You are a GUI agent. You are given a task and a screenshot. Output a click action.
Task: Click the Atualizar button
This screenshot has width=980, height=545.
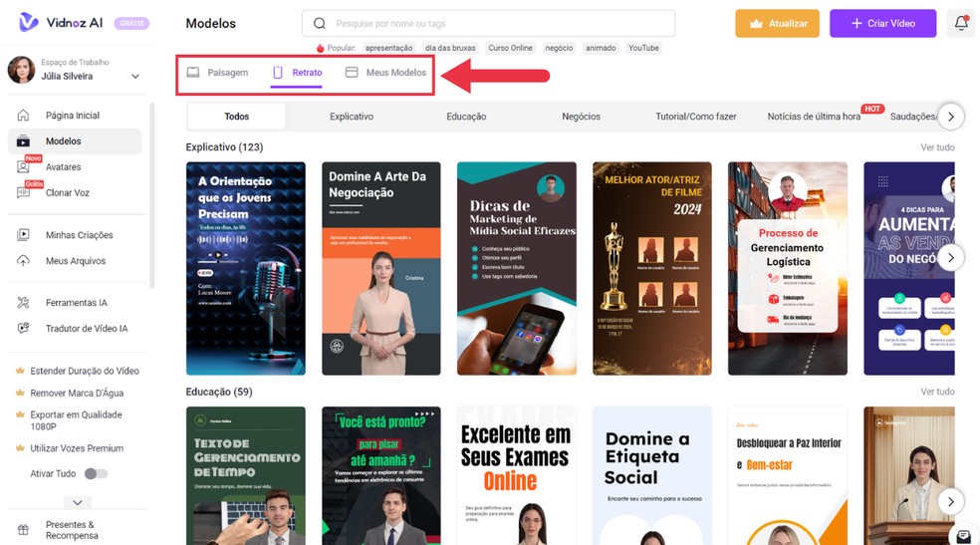(777, 23)
